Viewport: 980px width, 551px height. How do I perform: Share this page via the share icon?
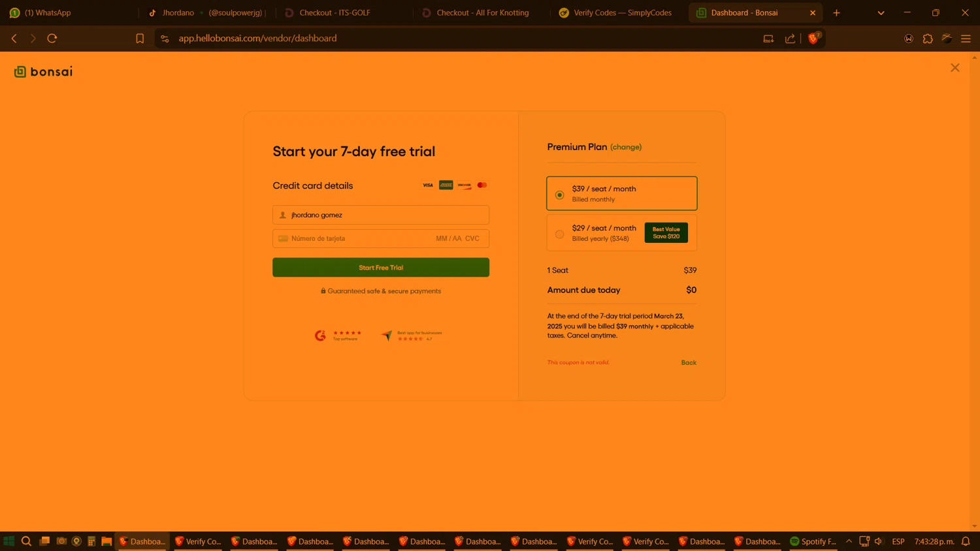[790, 39]
